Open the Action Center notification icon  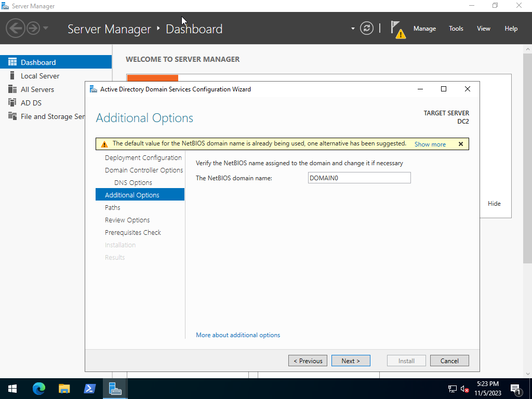click(516, 389)
